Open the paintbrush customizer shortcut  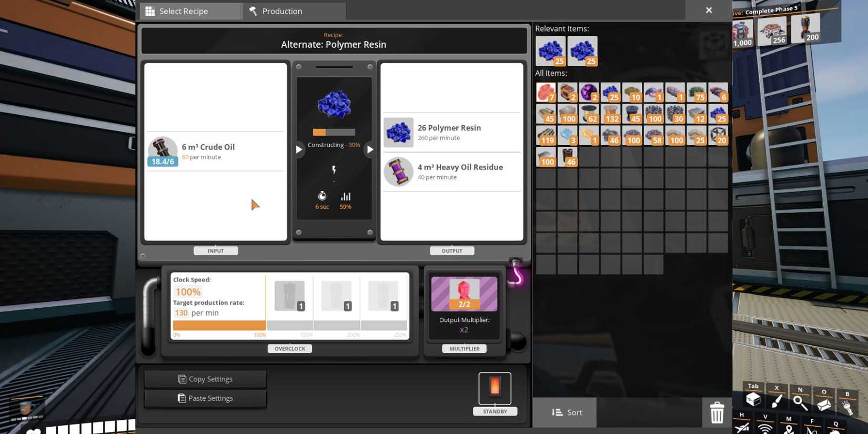coord(776,401)
